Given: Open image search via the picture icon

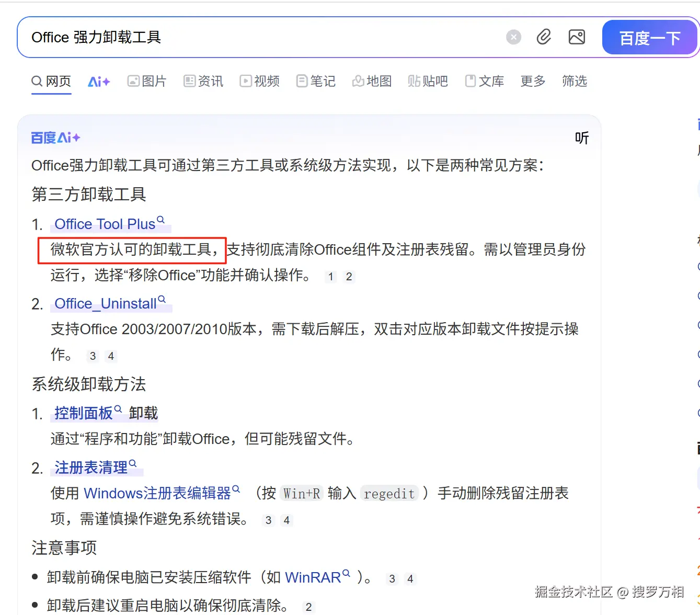Looking at the screenshot, I should 577,37.
